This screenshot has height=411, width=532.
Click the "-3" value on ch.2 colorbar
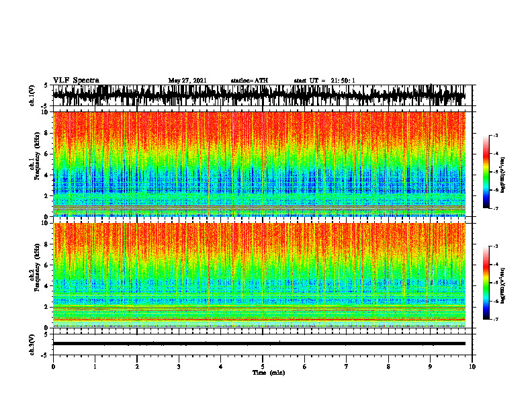[x=496, y=246]
